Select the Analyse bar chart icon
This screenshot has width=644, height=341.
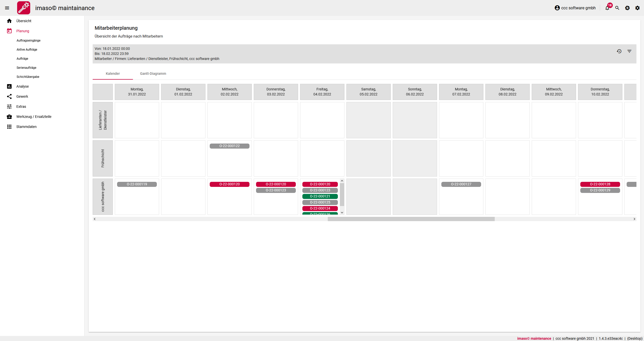tap(9, 86)
